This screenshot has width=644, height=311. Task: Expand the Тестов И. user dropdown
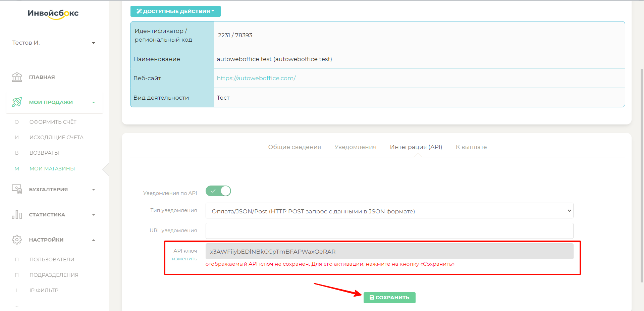click(94, 43)
